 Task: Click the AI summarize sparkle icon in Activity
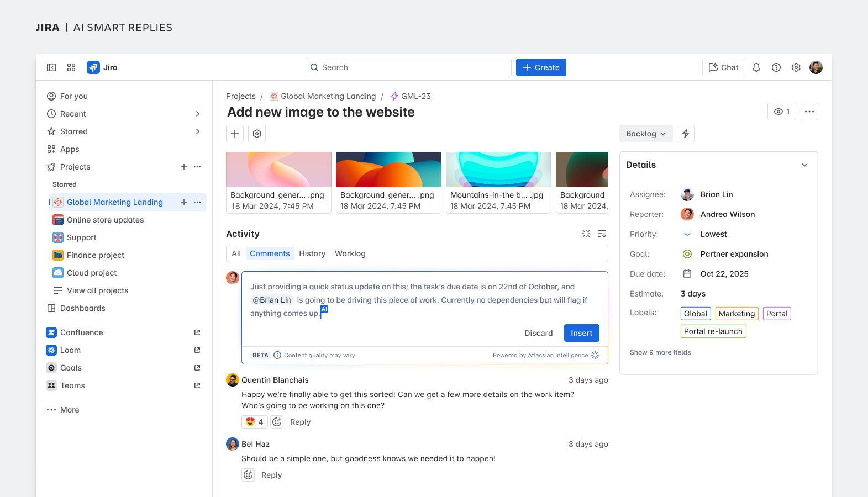point(586,234)
